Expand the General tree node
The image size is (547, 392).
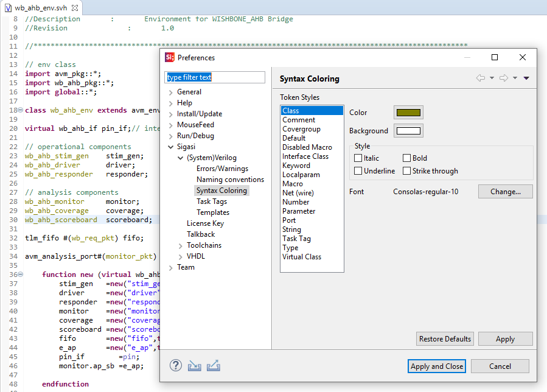(170, 93)
